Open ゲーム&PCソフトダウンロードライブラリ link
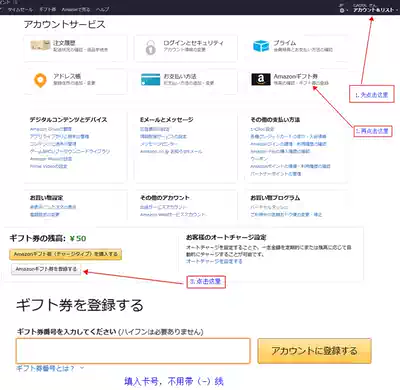This screenshot has height=390, width=400. point(70,151)
